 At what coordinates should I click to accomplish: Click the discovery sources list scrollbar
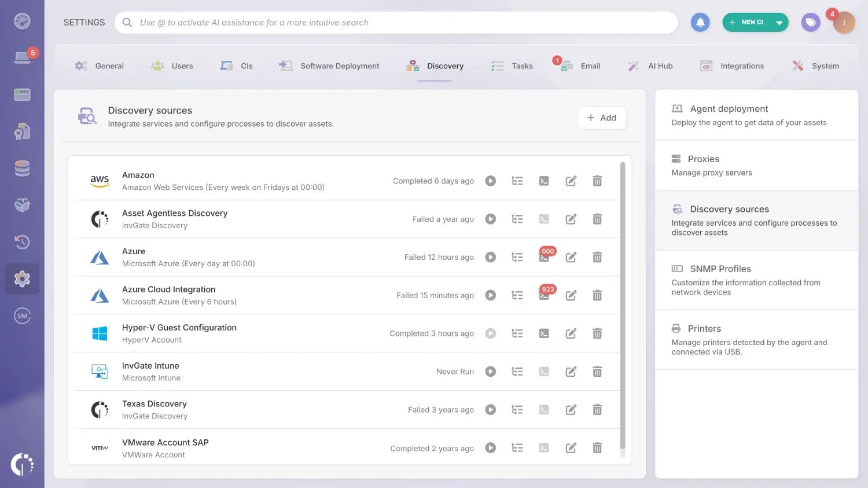click(x=623, y=306)
